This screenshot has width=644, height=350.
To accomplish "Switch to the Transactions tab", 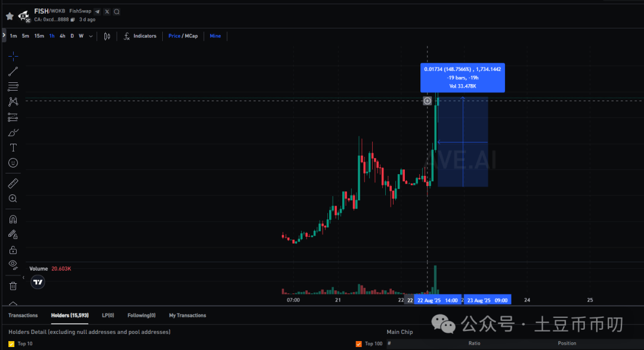I will [x=23, y=315].
